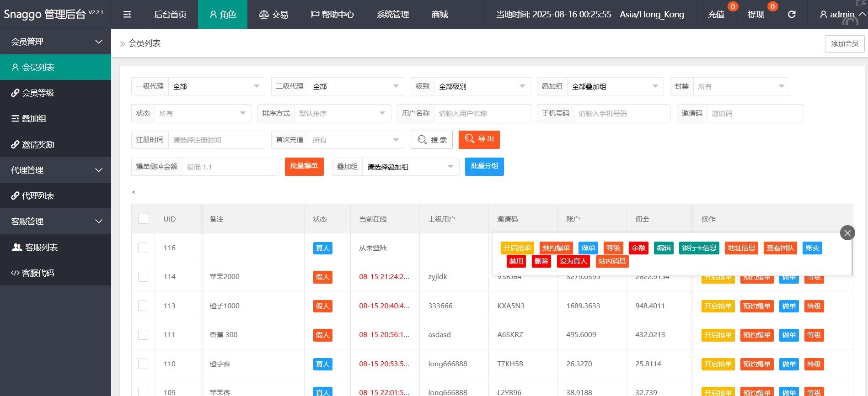
Task: Open 客服代码 in the sidebar
Action: (38, 273)
